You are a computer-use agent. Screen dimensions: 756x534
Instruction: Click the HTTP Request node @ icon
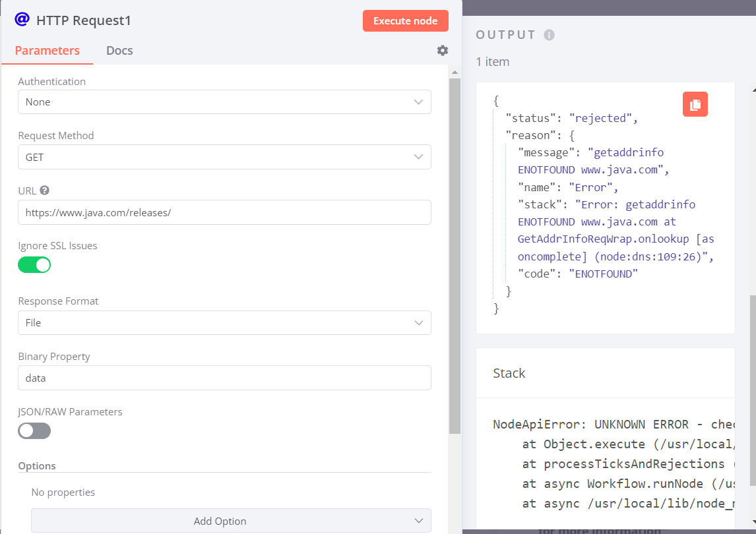(22, 19)
